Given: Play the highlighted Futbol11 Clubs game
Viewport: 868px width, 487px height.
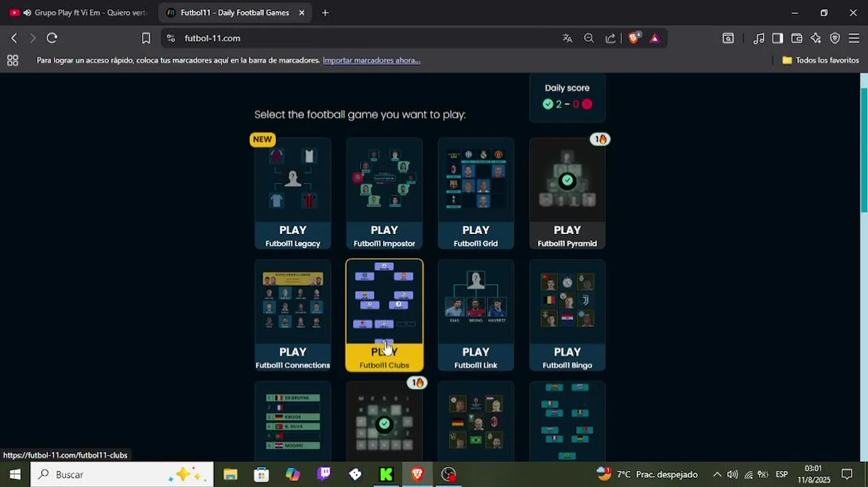Looking at the screenshot, I should click(x=384, y=315).
